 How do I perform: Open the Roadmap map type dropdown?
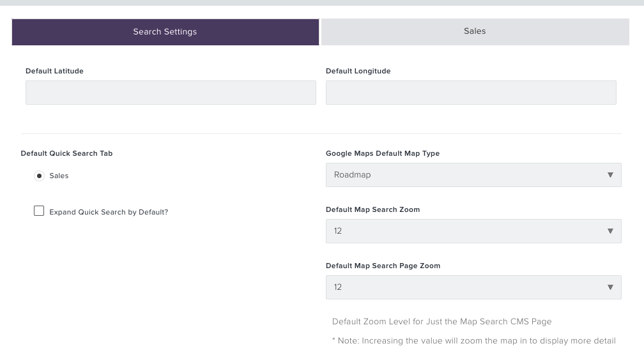click(x=473, y=175)
